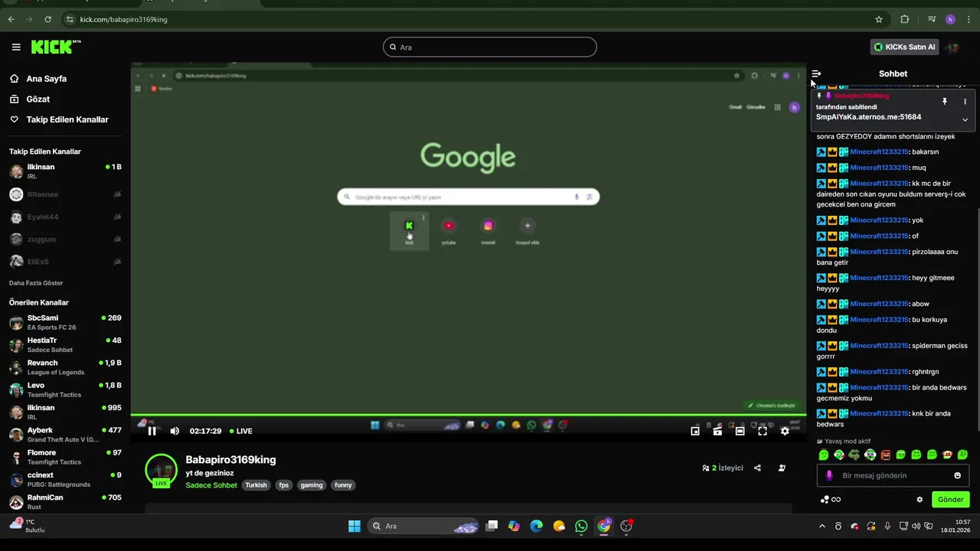
Task: Select the gaming tag
Action: [312, 485]
